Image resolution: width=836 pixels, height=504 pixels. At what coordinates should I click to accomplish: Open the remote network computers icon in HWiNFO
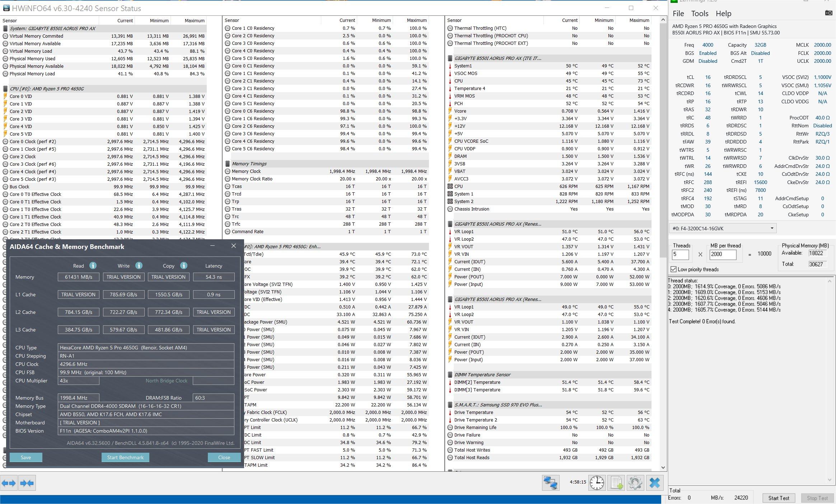551,483
